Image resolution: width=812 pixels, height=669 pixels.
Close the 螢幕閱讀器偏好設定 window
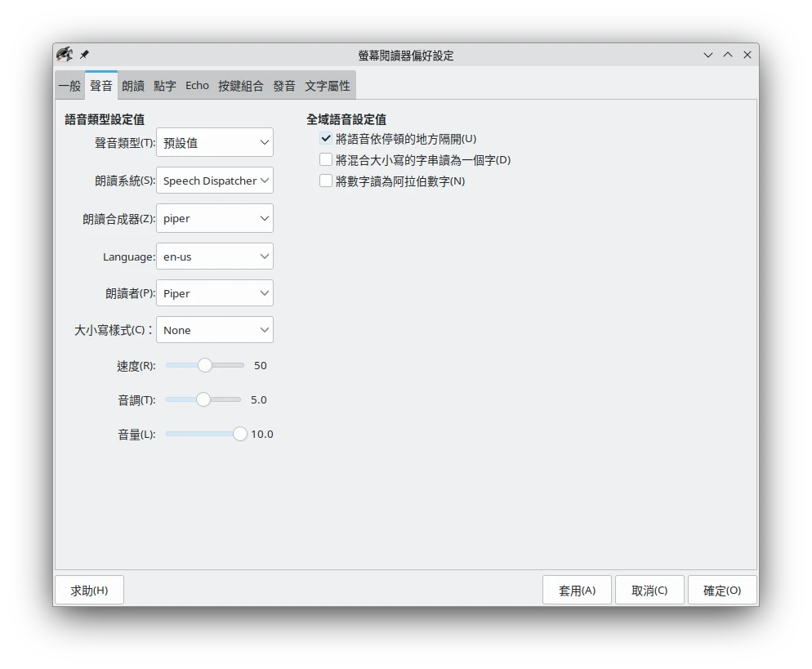pos(747,55)
